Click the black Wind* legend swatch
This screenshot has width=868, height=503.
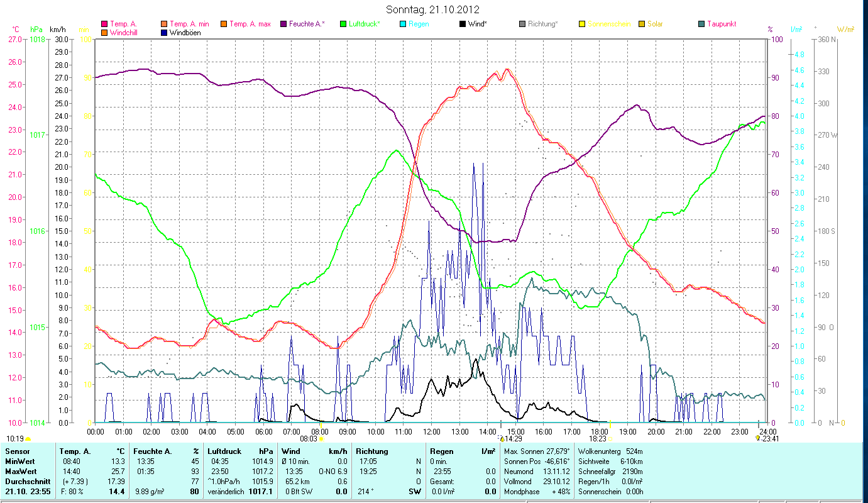[x=463, y=24]
